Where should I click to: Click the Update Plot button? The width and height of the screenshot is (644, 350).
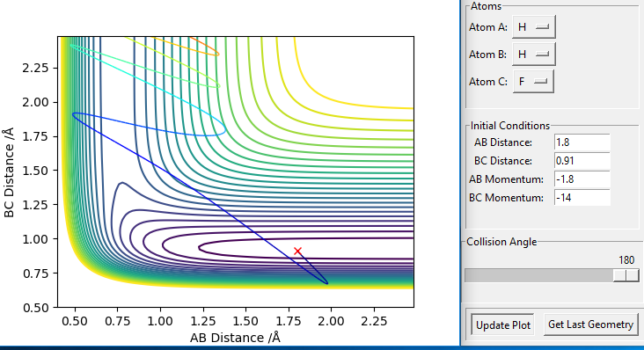502,325
